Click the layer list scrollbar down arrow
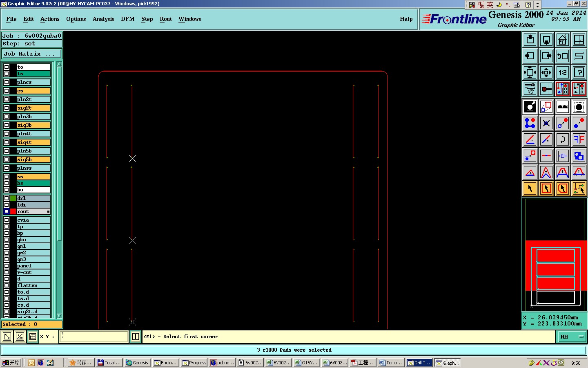The height and width of the screenshot is (368, 588). [x=59, y=316]
